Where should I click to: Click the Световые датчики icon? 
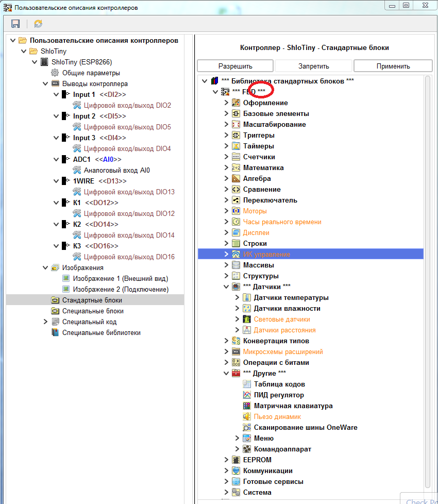(x=246, y=319)
